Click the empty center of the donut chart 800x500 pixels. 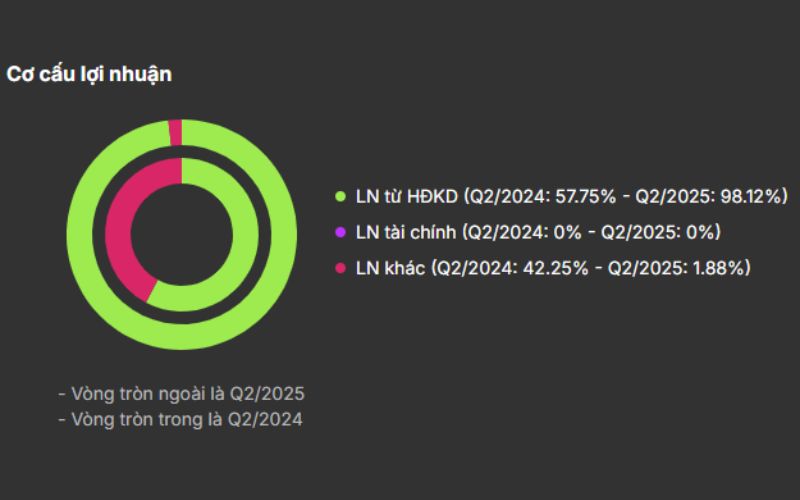click(x=181, y=234)
